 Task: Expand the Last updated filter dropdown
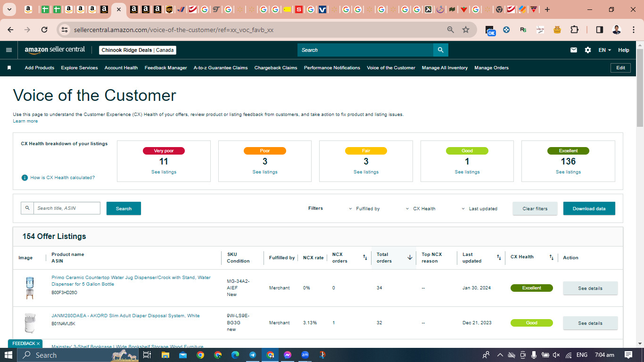tap(479, 209)
